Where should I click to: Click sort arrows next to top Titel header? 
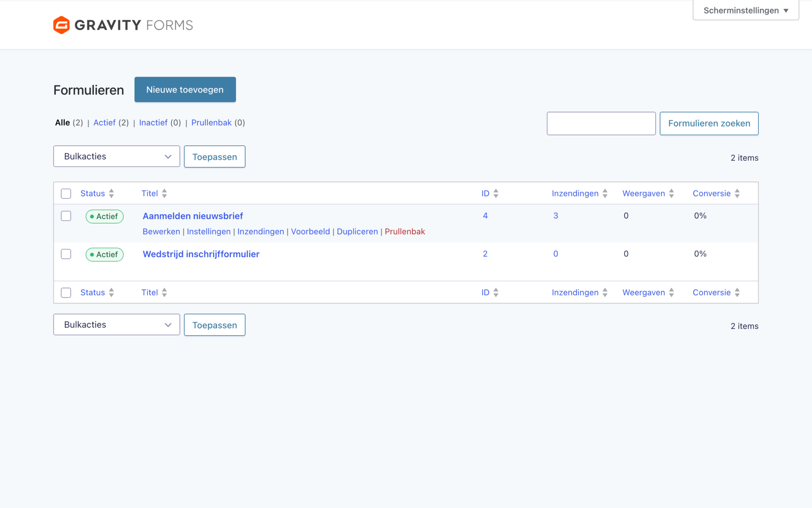tap(164, 193)
